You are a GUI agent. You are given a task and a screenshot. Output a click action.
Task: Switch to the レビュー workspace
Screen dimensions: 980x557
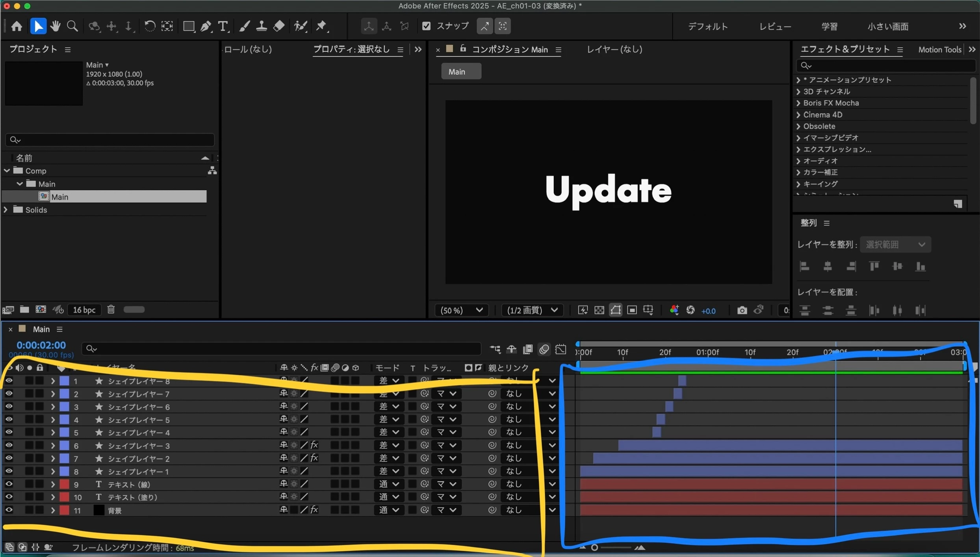(x=775, y=26)
